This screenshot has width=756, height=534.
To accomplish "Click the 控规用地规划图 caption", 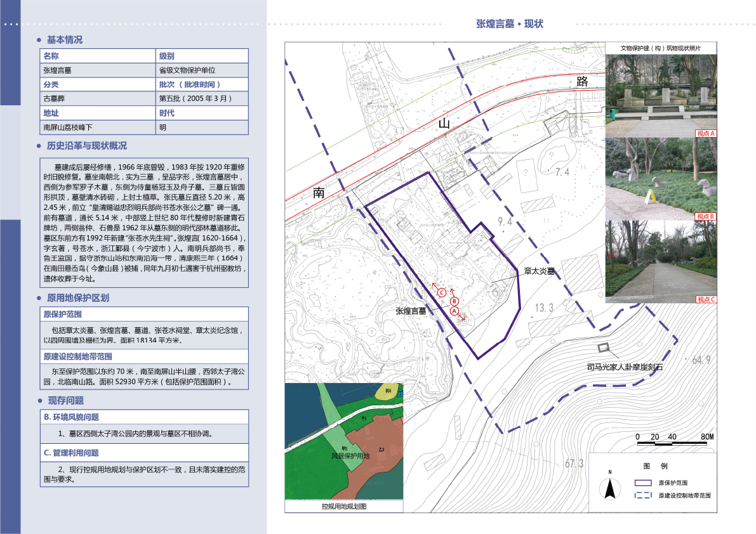I will point(344,506).
